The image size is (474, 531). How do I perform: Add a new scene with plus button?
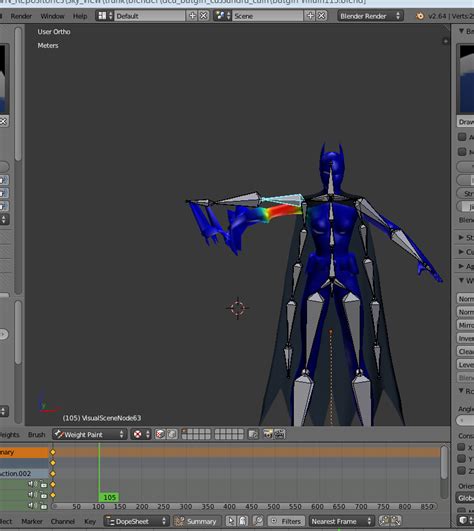click(310, 16)
